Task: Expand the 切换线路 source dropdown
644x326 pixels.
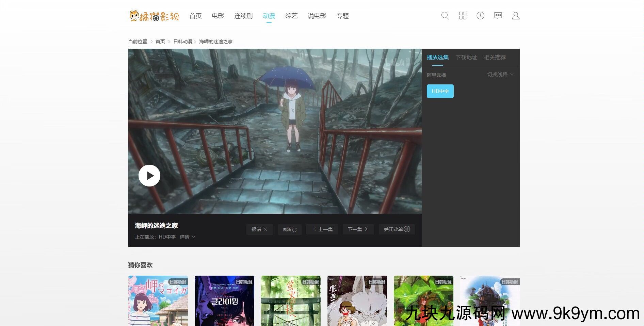Action: pos(500,75)
